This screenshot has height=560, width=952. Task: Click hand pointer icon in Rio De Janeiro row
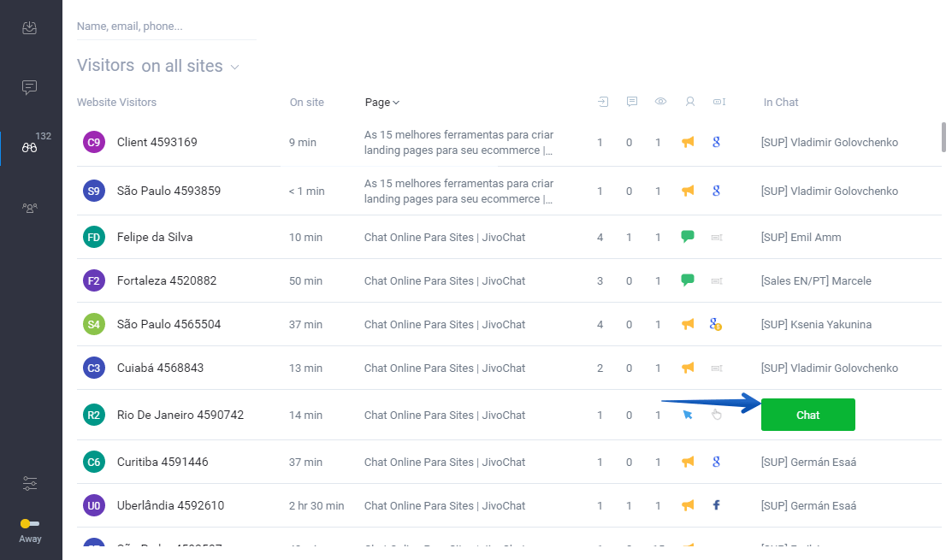pyautogui.click(x=717, y=415)
